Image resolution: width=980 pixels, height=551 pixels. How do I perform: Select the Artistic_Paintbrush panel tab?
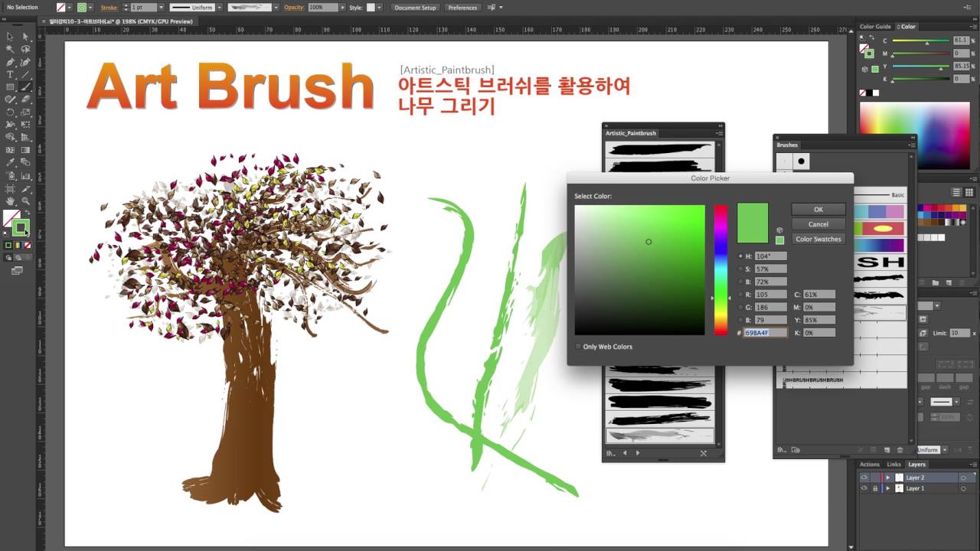(631, 133)
